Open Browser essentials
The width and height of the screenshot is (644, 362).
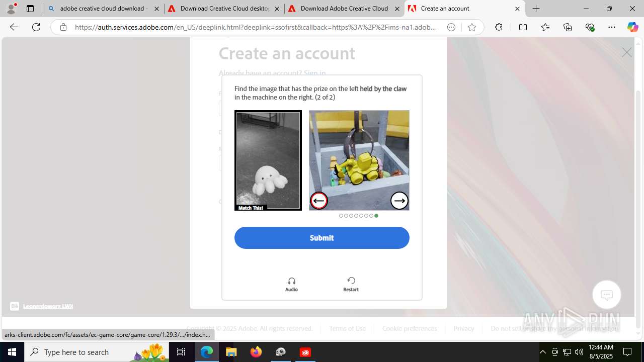[590, 27]
